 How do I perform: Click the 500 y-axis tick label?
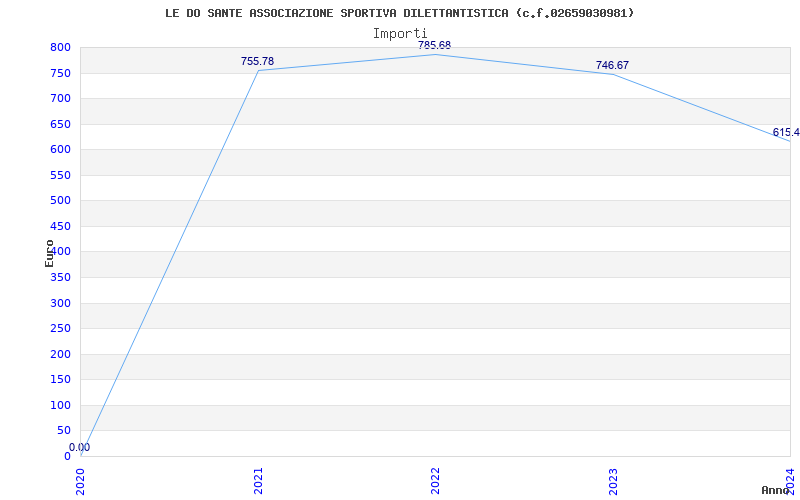tap(60, 201)
